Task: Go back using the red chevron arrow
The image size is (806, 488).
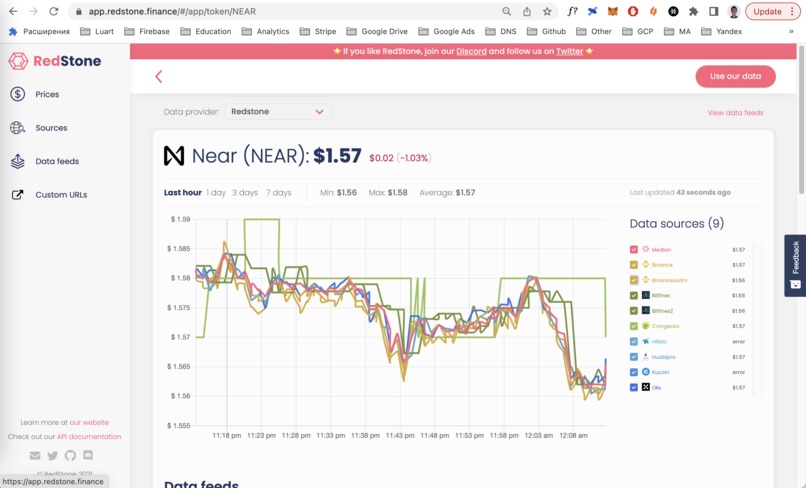Action: click(x=159, y=77)
